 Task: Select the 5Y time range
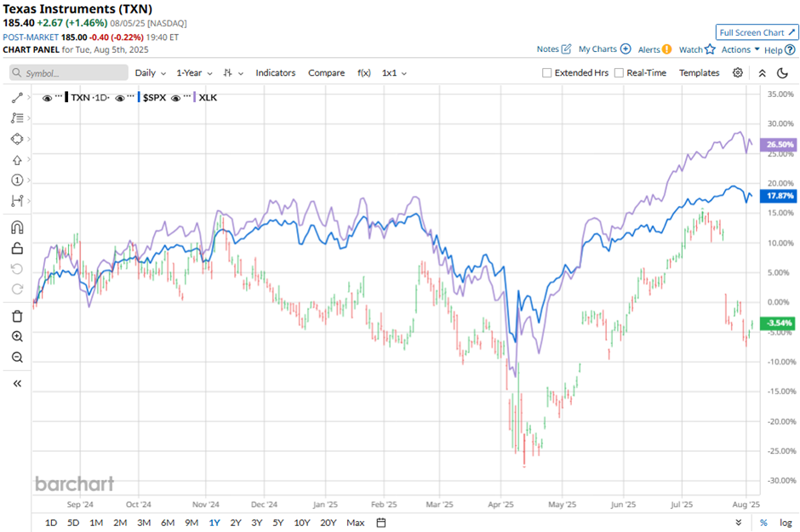[x=278, y=523]
